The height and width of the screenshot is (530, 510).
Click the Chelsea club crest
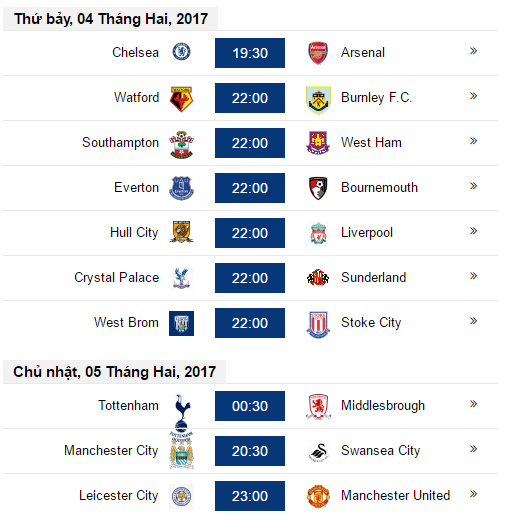click(x=181, y=52)
